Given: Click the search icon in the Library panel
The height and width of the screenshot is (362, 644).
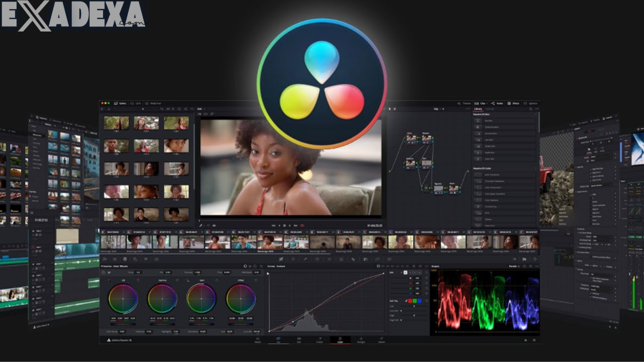Looking at the screenshot, I should (x=531, y=109).
